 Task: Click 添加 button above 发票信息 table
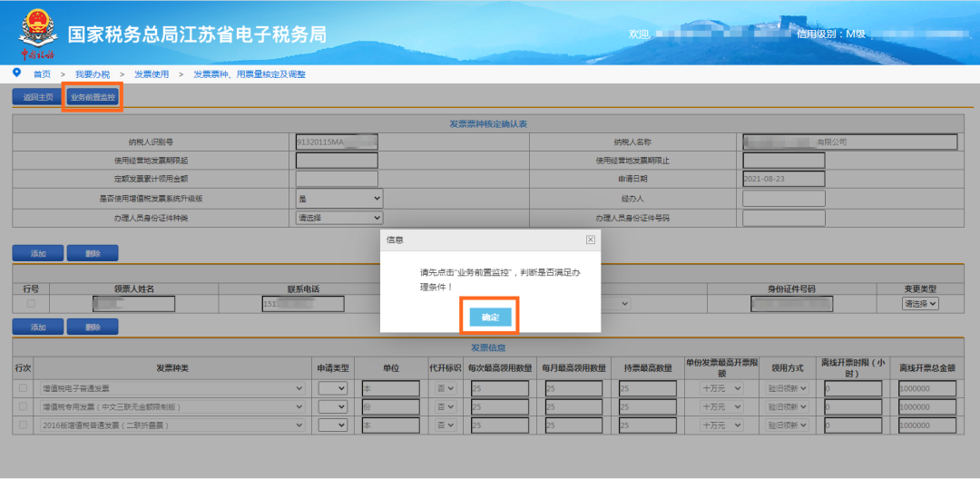[37, 327]
